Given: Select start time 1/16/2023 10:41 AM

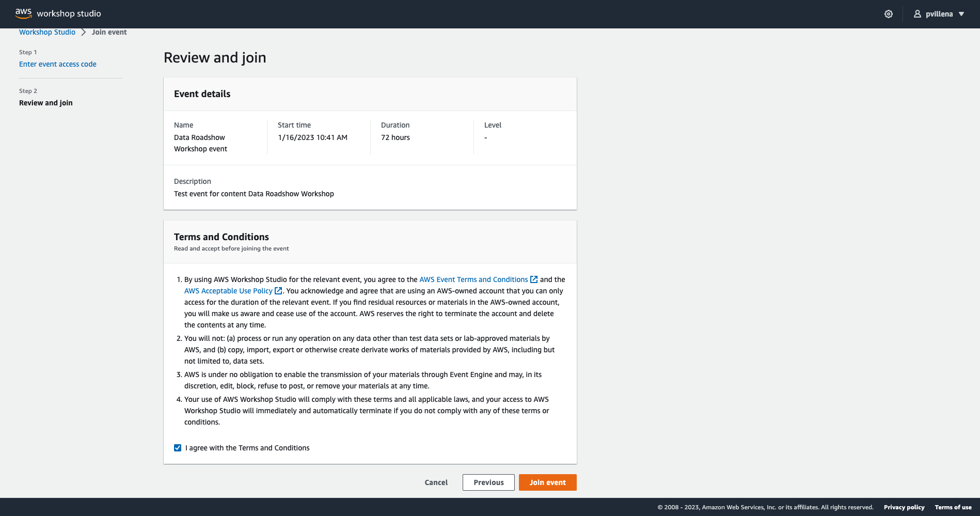Looking at the screenshot, I should (x=312, y=137).
